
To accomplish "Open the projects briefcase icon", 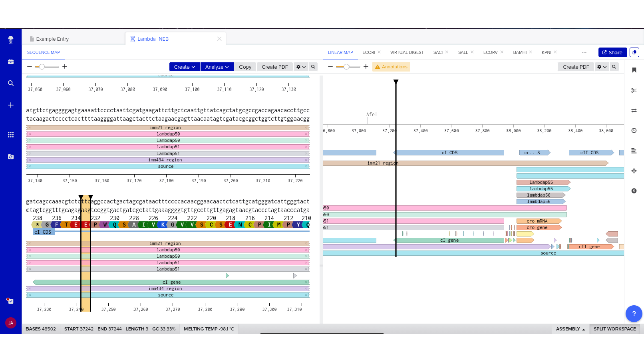I will (11, 61).
